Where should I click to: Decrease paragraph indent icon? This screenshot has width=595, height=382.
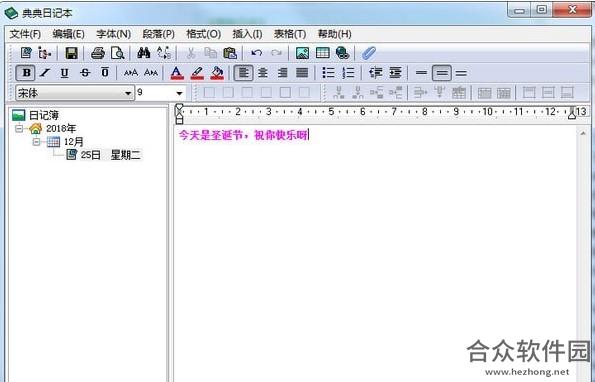375,72
